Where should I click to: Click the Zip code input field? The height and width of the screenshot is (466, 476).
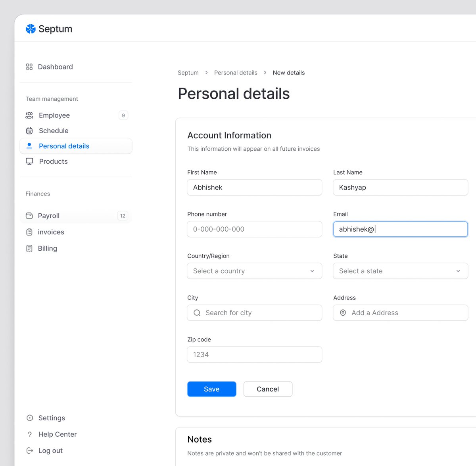coord(254,354)
